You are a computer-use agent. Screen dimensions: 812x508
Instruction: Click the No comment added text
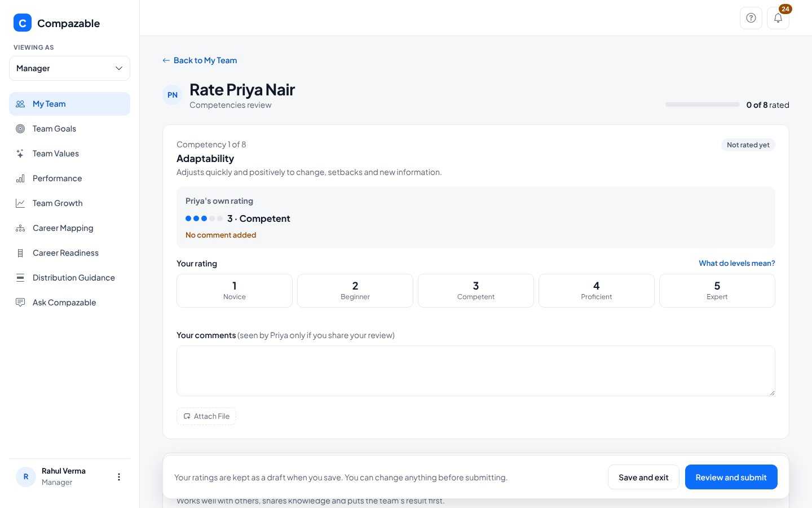pyautogui.click(x=220, y=235)
